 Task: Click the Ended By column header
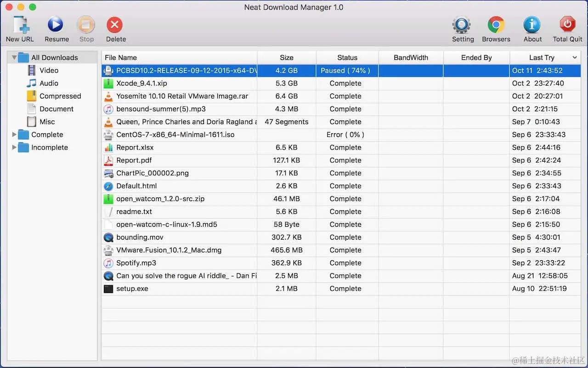476,57
